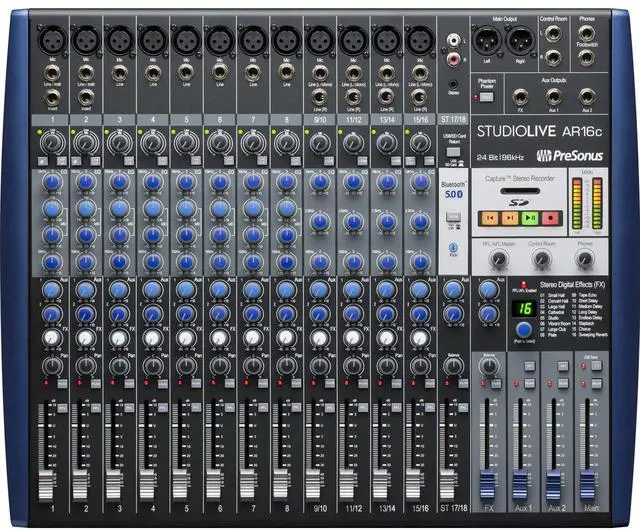Click the Main Output Left XLR connector

(x=487, y=38)
